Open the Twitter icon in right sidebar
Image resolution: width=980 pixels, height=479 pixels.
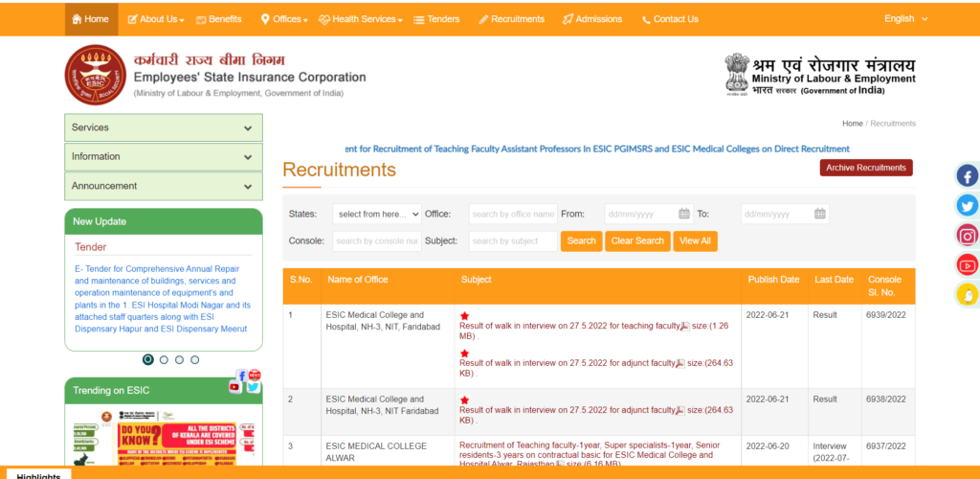(x=968, y=205)
